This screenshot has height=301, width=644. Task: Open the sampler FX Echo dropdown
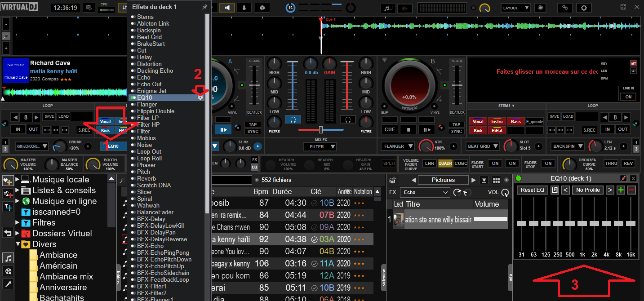click(x=425, y=192)
